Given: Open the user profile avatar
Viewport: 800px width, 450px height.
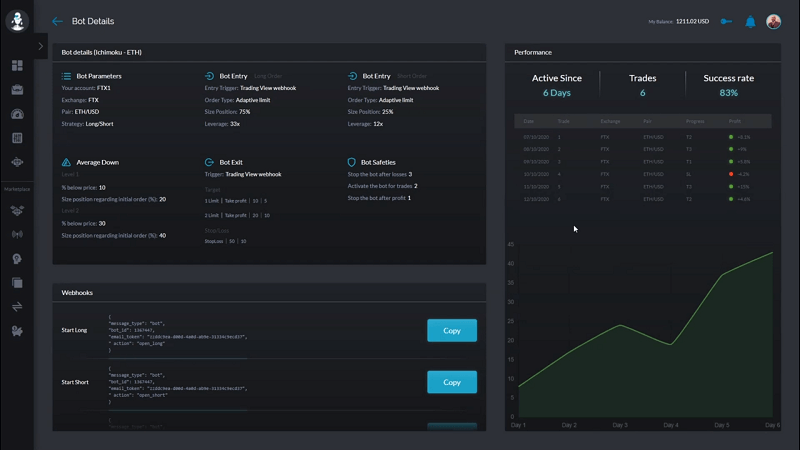Looking at the screenshot, I should point(773,21).
